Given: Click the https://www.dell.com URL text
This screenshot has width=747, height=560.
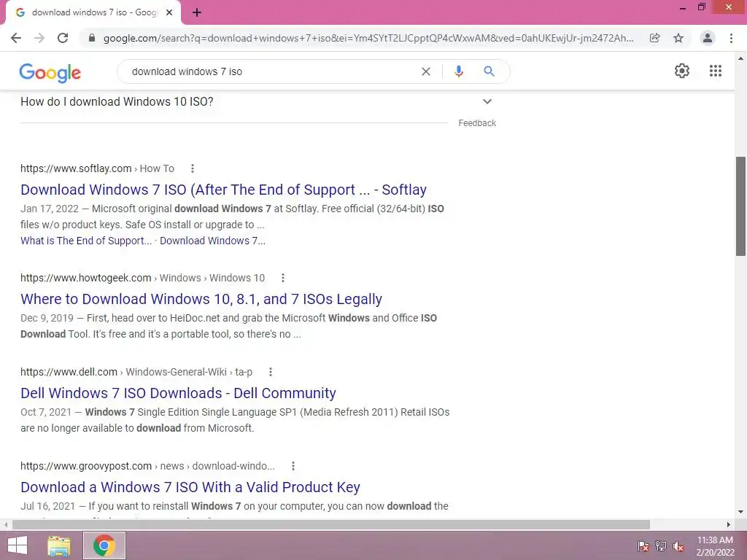Looking at the screenshot, I should [69, 372].
